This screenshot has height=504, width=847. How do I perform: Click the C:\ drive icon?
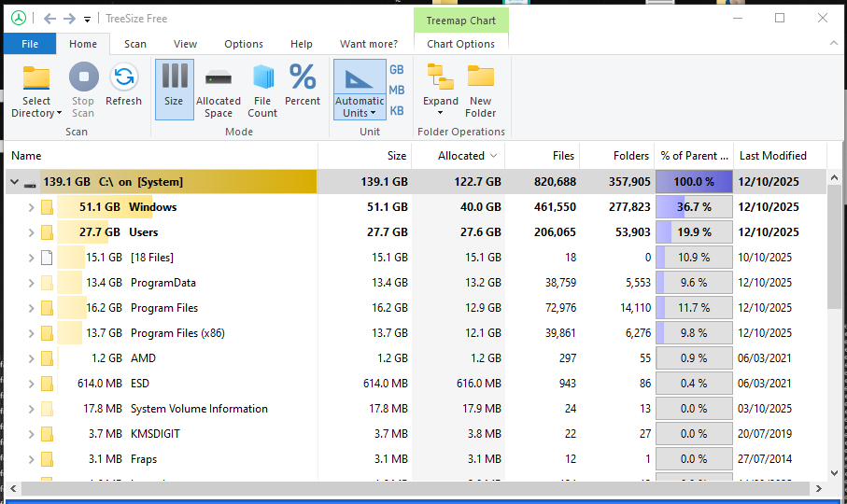click(30, 185)
